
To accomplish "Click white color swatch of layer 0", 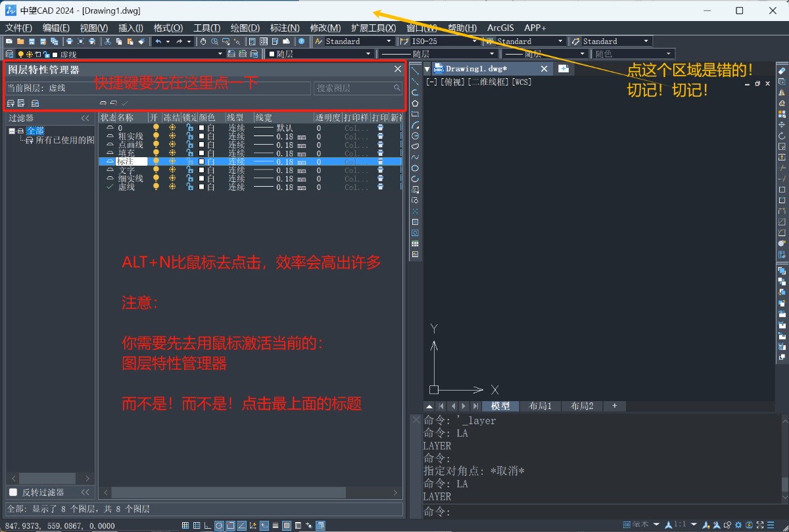I will tap(203, 128).
